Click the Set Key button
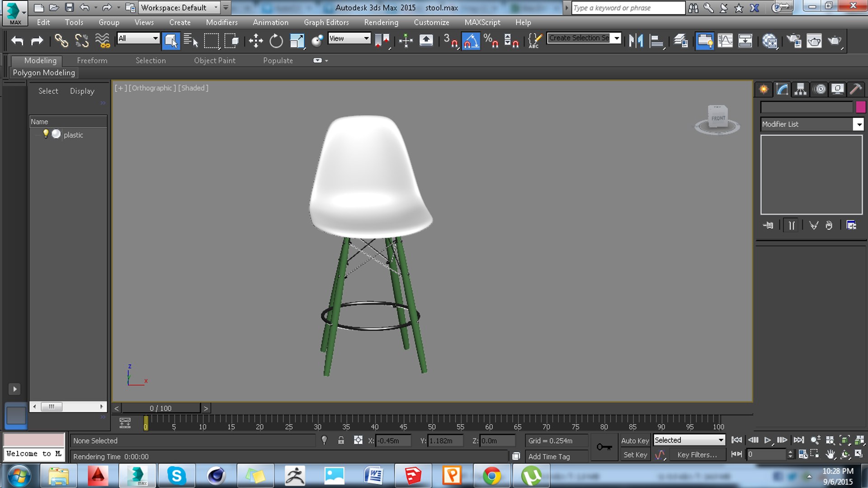868x488 pixels. coord(635,455)
